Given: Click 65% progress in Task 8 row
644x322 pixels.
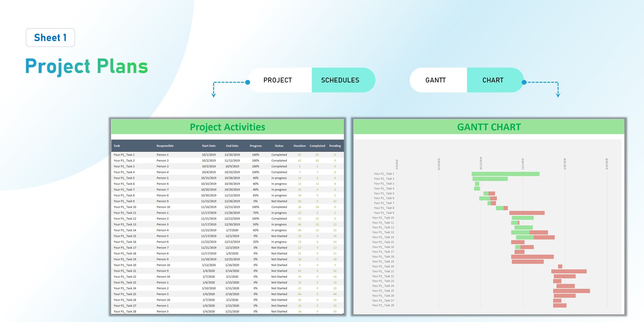Looking at the screenshot, I should coord(256,195).
